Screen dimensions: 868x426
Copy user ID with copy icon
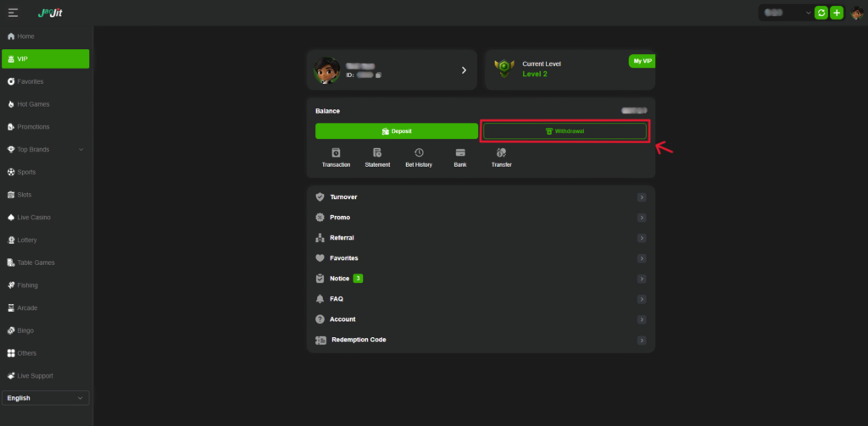(378, 75)
